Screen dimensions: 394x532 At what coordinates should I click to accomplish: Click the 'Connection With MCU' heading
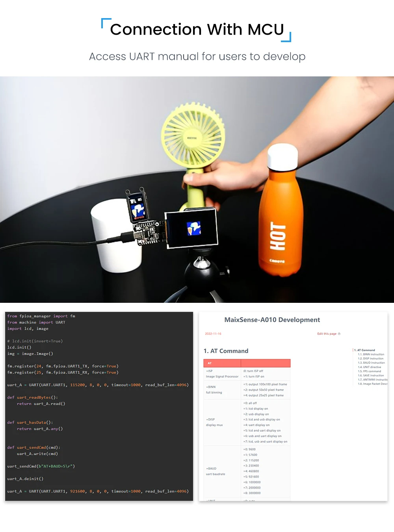click(197, 30)
